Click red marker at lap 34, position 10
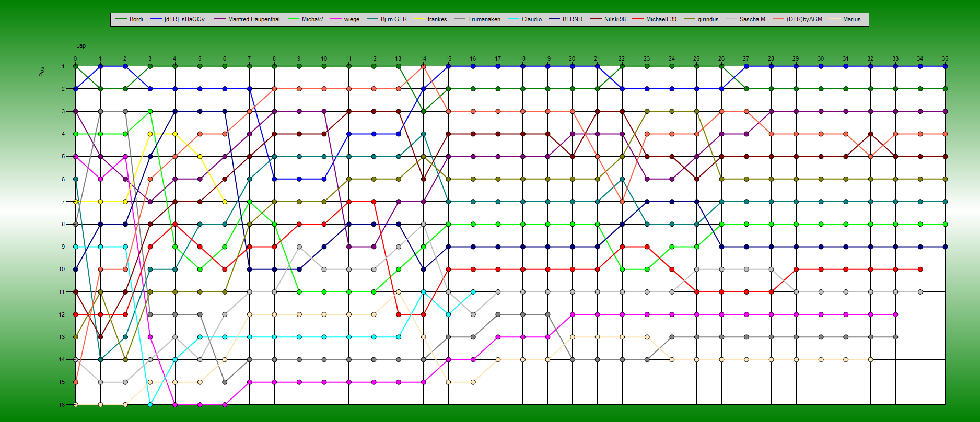The height and width of the screenshot is (422, 980). click(x=920, y=269)
